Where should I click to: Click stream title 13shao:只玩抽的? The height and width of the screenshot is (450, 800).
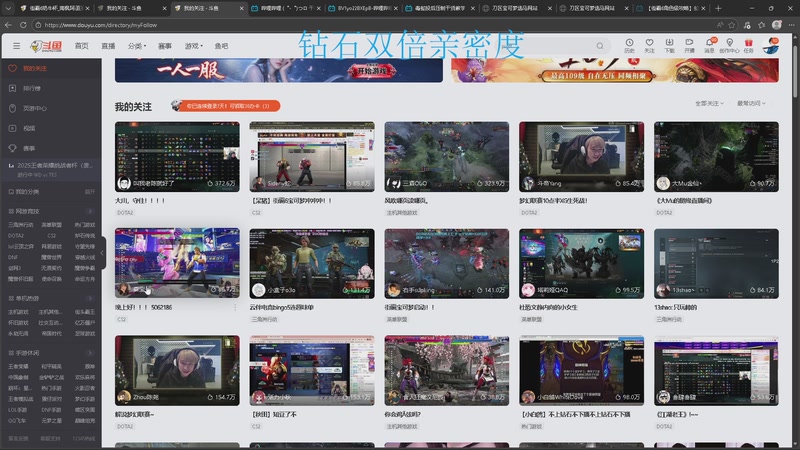pos(676,307)
